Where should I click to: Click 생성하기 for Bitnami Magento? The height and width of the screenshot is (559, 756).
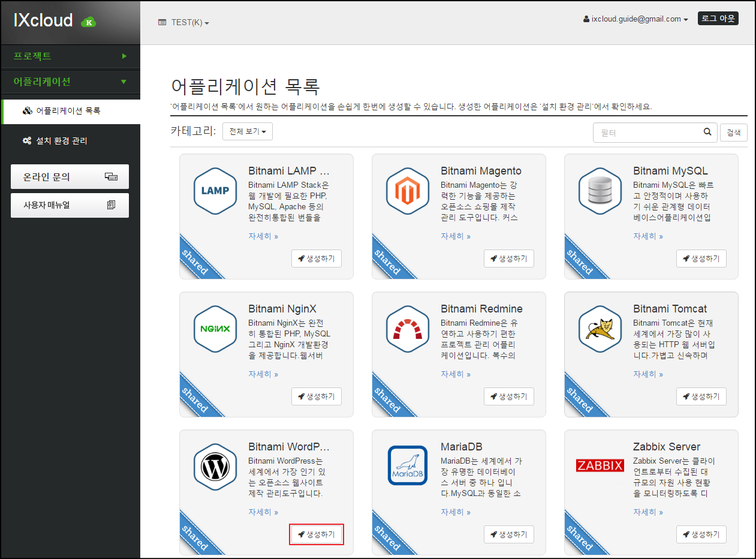(509, 259)
